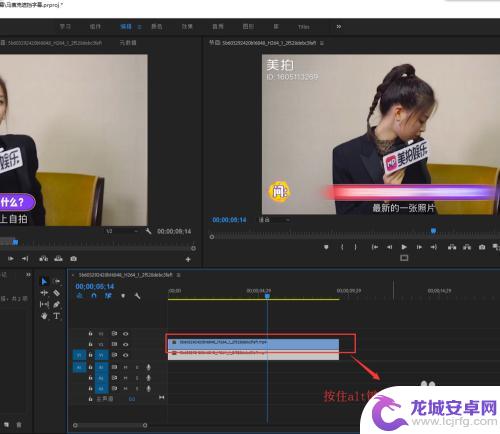This screenshot has width=500, height=434.
Task: Open workspace overflow chevron in top bar
Action: 339,27
